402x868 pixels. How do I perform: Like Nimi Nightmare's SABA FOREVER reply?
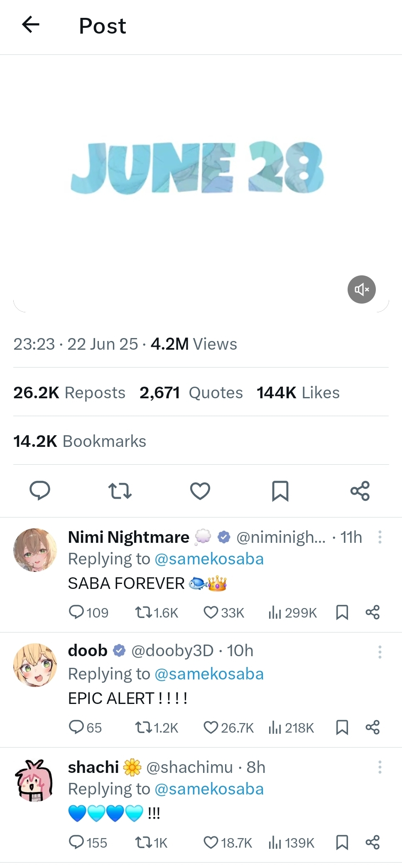pos(211,612)
